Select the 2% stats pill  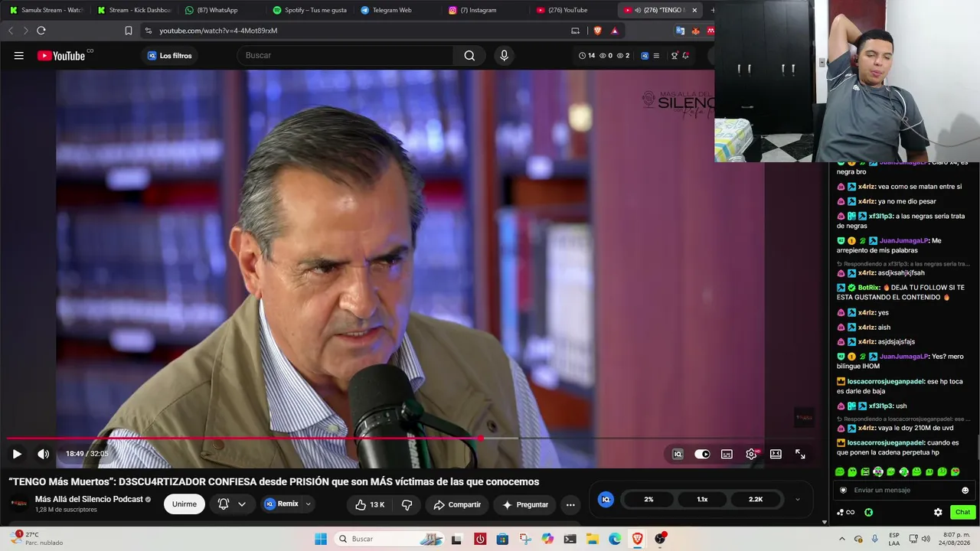pos(648,499)
